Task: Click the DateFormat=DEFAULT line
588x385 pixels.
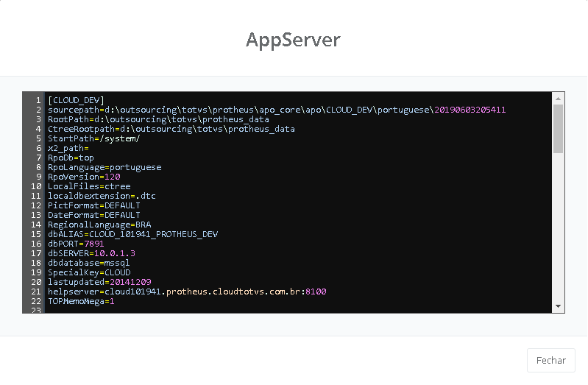Action: tap(94, 215)
